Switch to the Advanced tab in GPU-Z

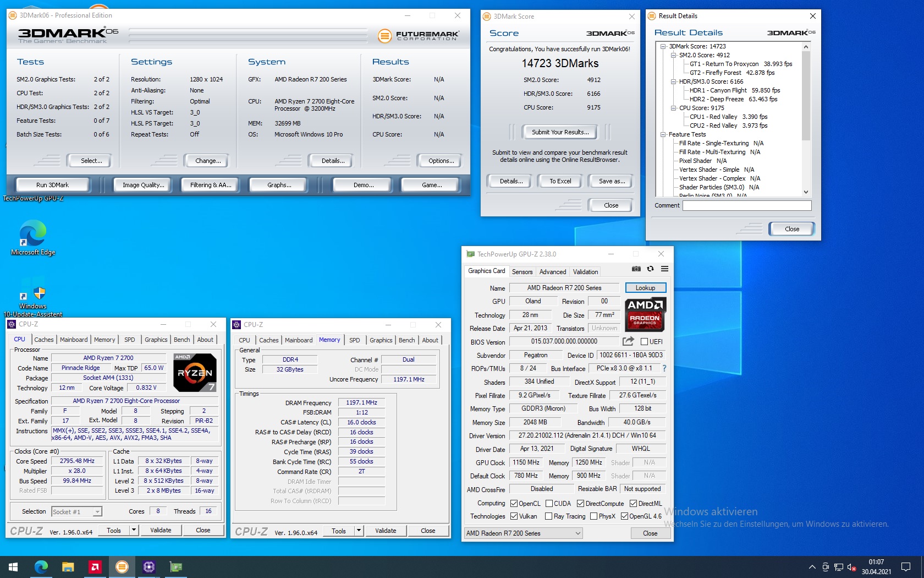(x=553, y=272)
